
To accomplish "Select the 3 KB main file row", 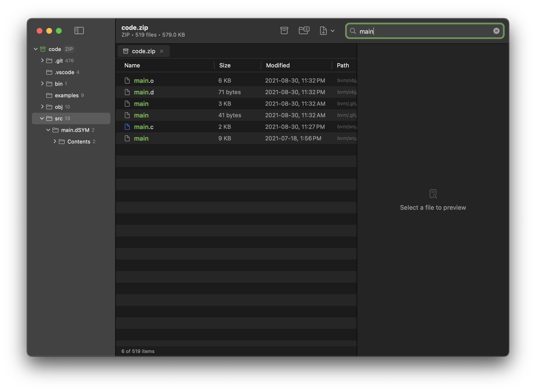I will 236,104.
